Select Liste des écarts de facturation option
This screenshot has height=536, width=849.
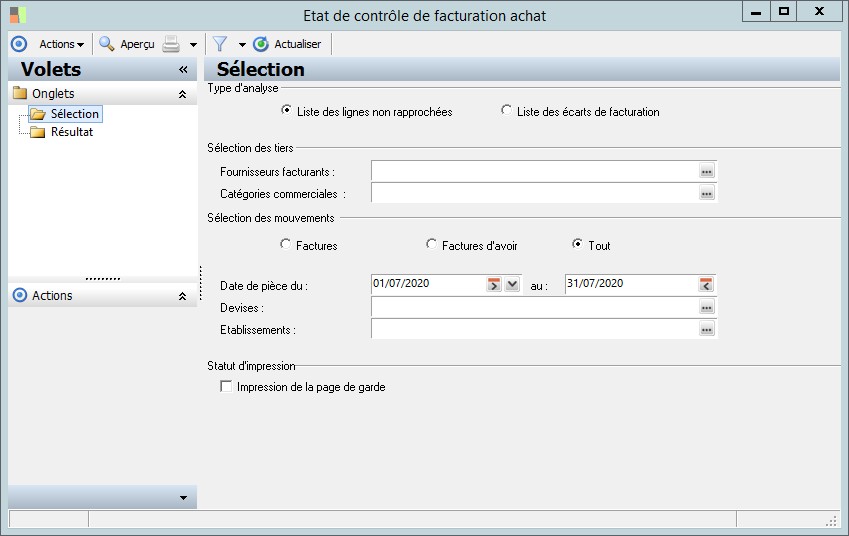tap(507, 111)
